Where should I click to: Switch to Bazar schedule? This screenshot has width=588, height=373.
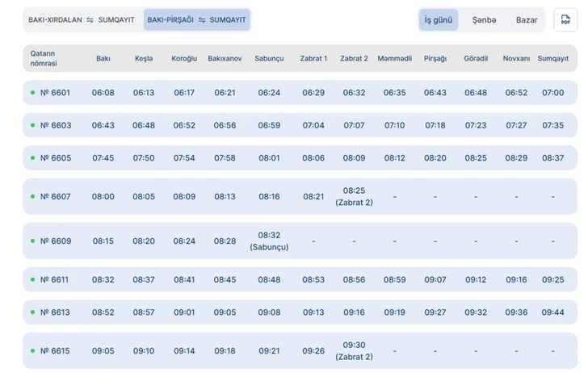pos(527,20)
